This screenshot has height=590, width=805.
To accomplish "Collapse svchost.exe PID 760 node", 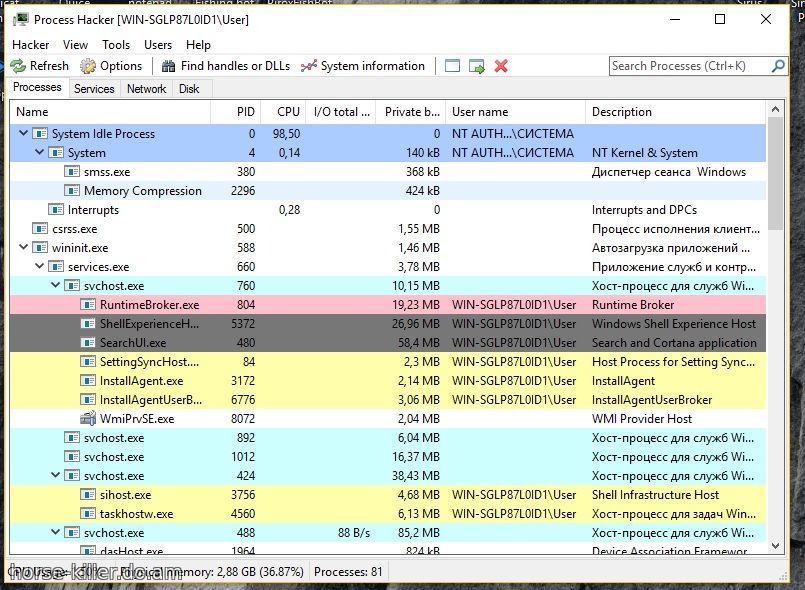I will (55, 285).
